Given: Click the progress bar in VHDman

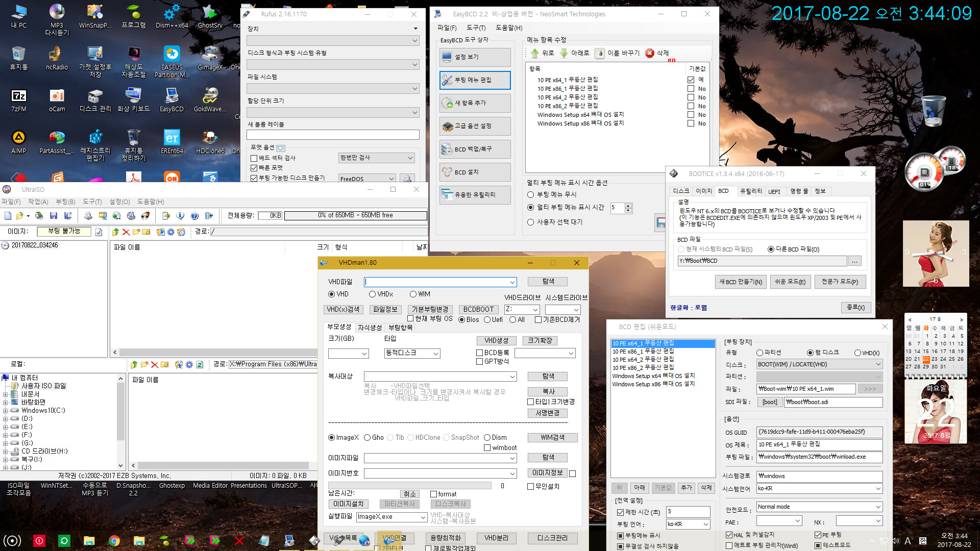Looking at the screenshot, I should point(409,486).
